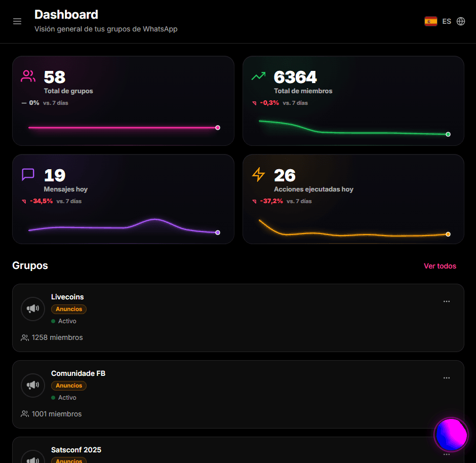Image resolution: width=476 pixels, height=463 pixels.
Task: Click the Anuncios badge on Livecoins
Action: tap(69, 309)
